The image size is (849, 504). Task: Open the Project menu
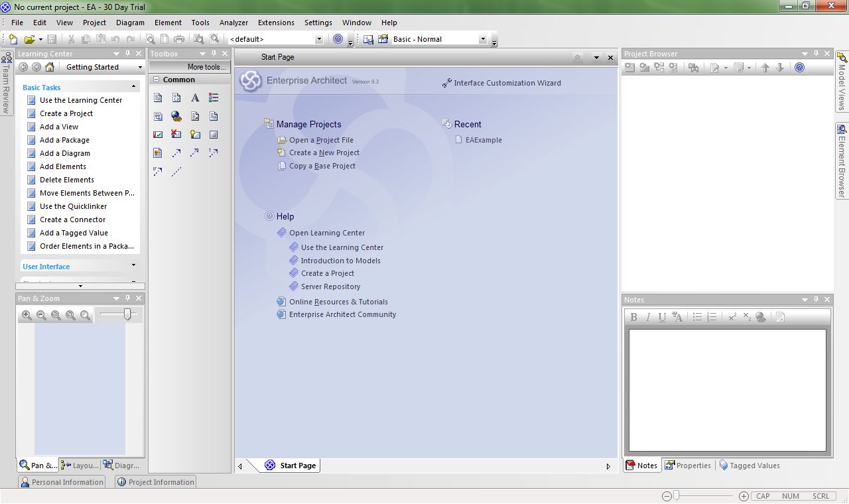[x=94, y=23]
